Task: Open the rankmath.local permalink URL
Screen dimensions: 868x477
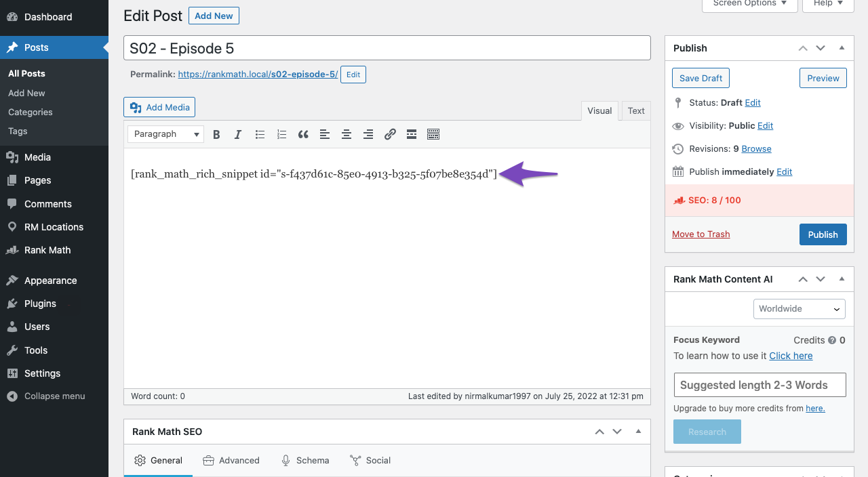Action: point(258,75)
